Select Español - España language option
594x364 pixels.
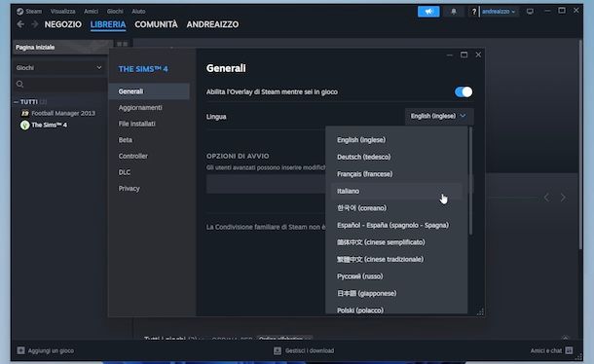pos(396,225)
